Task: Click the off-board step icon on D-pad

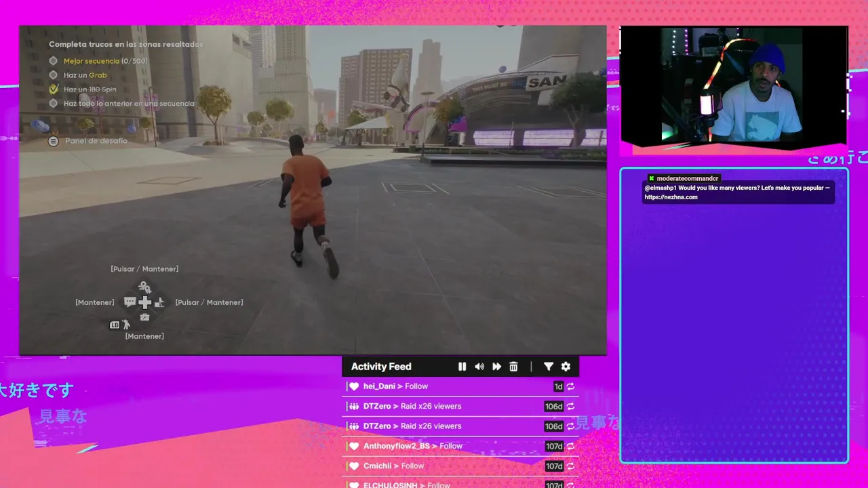Action: pos(159,302)
